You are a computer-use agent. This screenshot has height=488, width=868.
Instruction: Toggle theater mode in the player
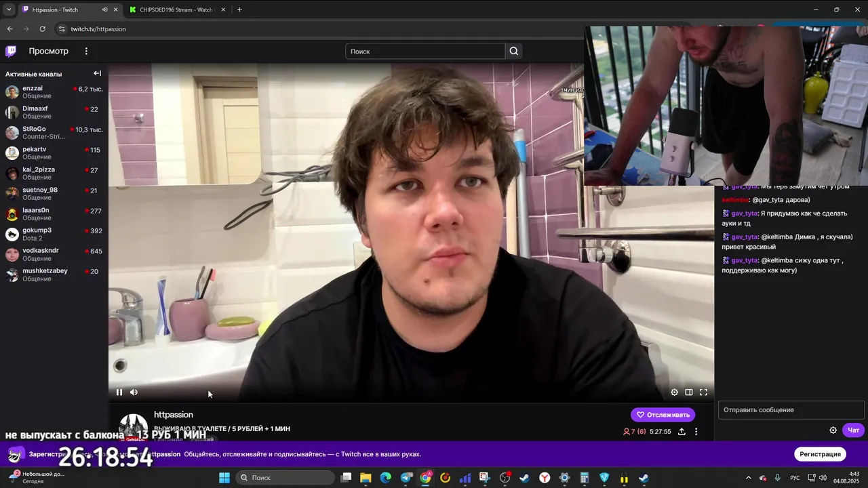(689, 392)
